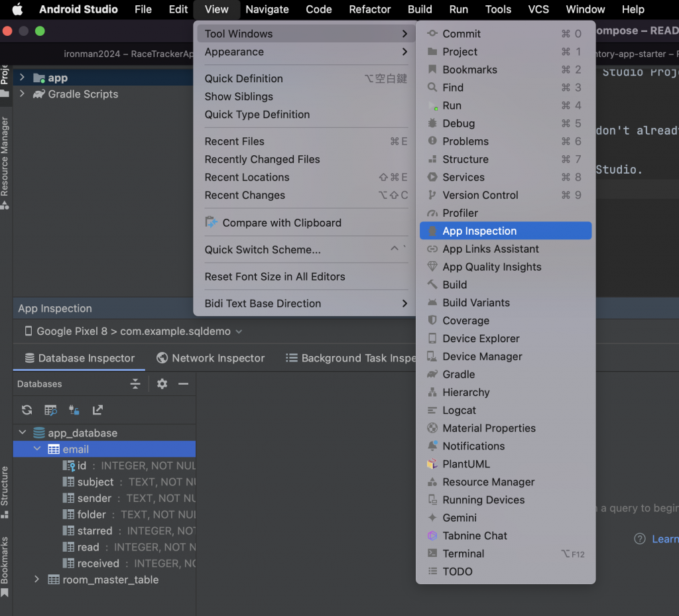Open the Structure side tab
This screenshot has width=679, height=616.
[5, 492]
